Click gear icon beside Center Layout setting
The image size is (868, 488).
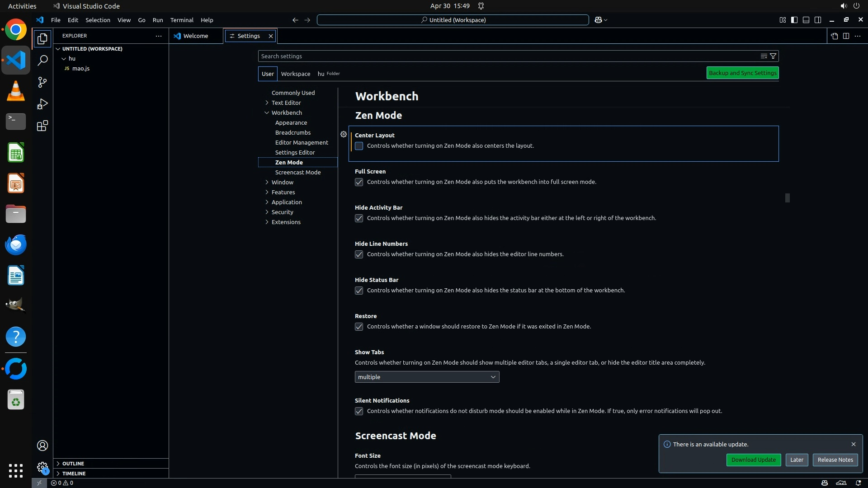[x=344, y=134]
